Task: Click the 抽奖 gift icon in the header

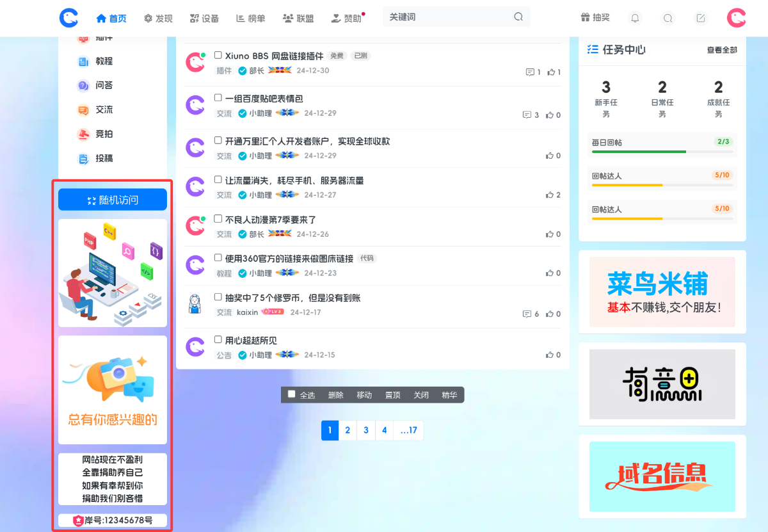Action: (x=585, y=17)
